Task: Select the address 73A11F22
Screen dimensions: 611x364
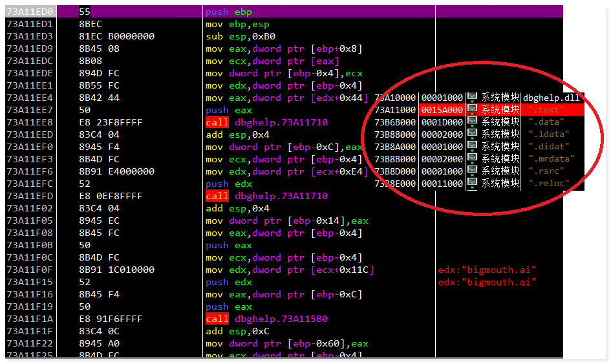Action: [x=30, y=343]
